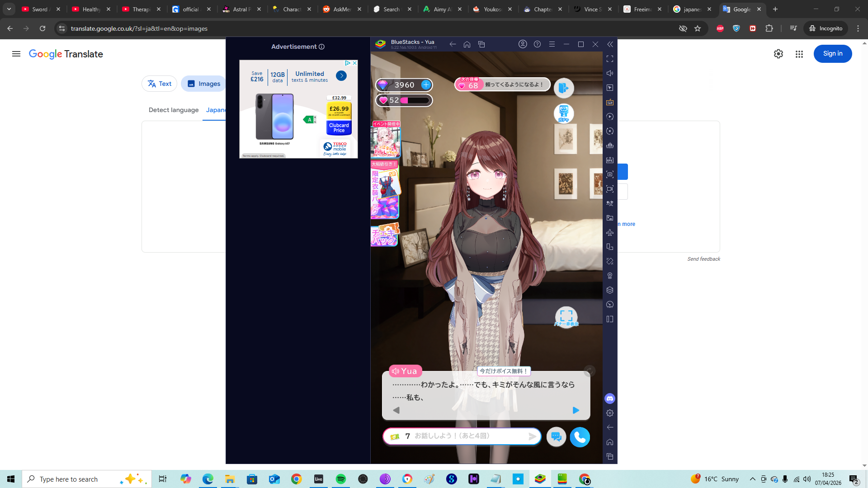Viewport: 868px width, 488px height.
Task: Open Google Translate settings gear
Action: point(778,54)
